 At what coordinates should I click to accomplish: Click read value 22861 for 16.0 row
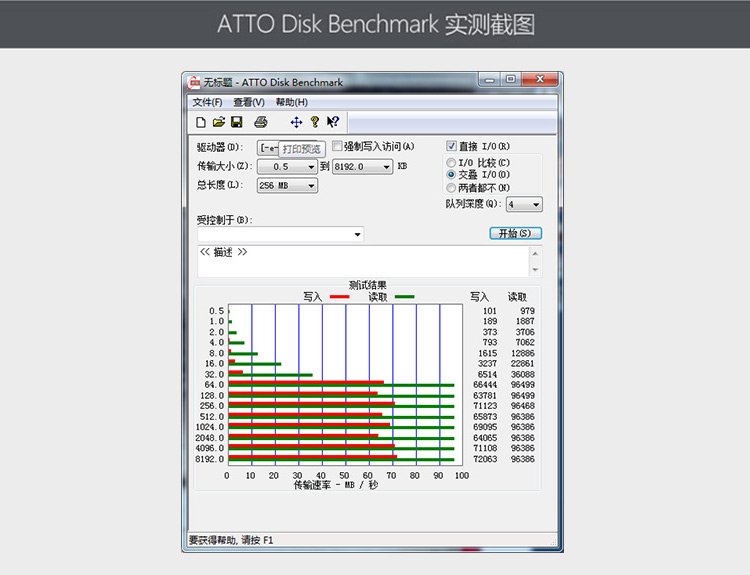(522, 364)
